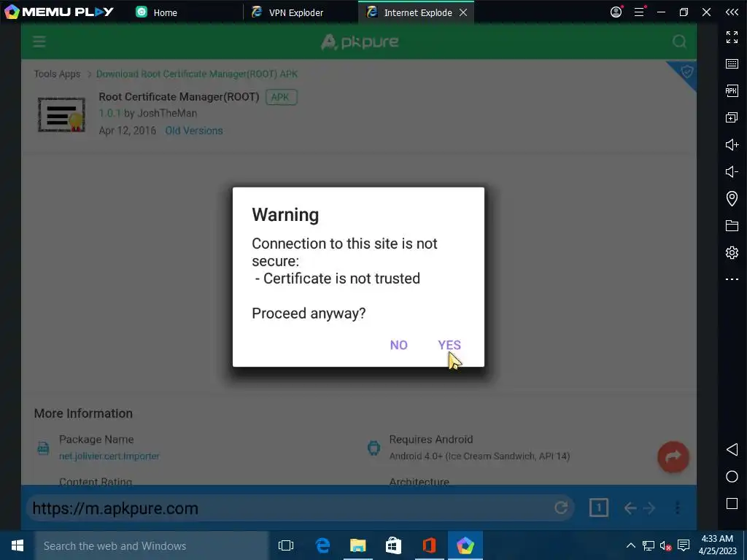Increase volume in MEmu sidebar
The image size is (747, 560).
(x=732, y=144)
